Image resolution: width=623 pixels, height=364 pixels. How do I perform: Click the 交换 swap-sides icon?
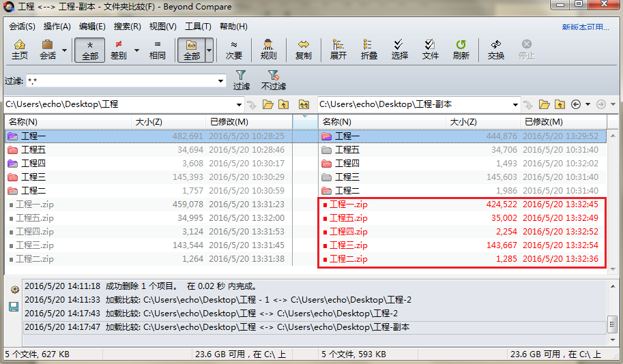(496, 50)
